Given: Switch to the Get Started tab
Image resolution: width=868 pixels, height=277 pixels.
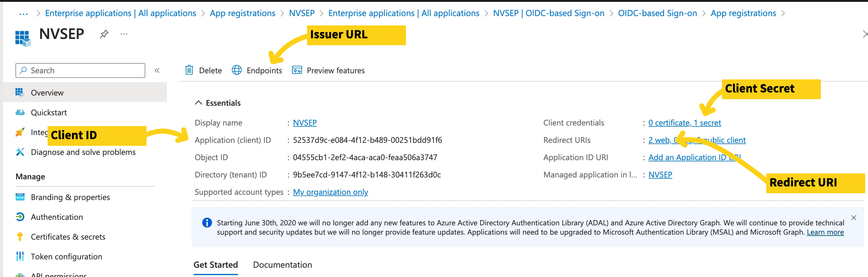Looking at the screenshot, I should click(x=216, y=265).
